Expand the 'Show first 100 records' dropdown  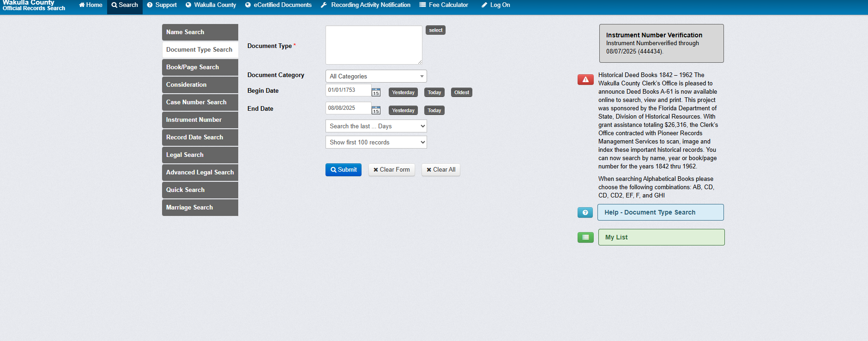376,142
